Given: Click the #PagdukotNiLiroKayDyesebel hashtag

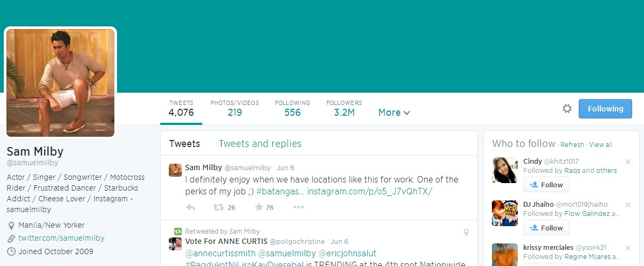Looking at the screenshot, I should [244, 263].
